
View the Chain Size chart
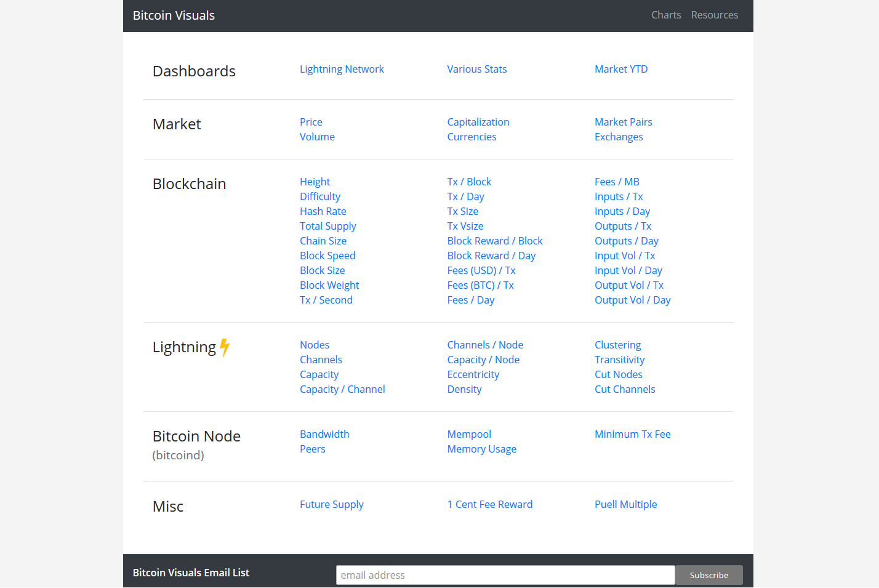coord(323,241)
